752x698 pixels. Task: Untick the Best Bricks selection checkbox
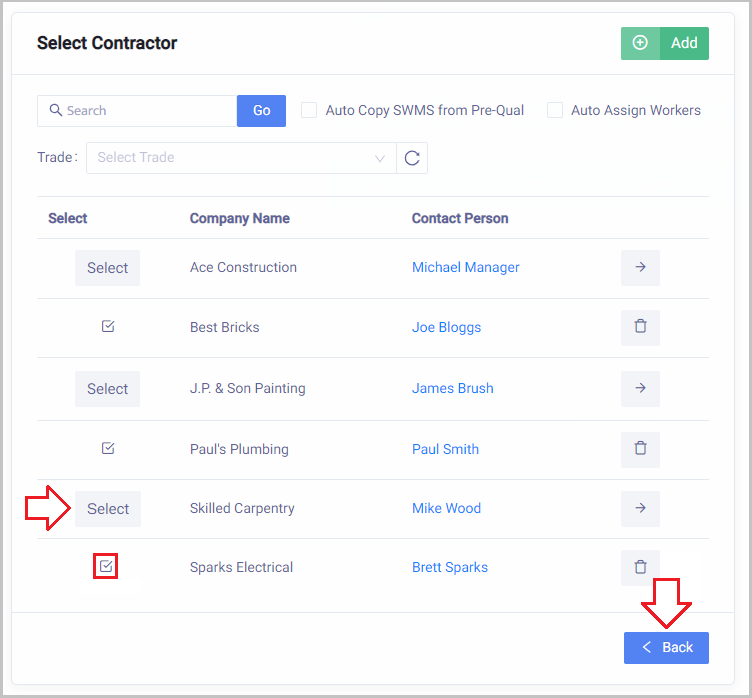[x=108, y=327]
